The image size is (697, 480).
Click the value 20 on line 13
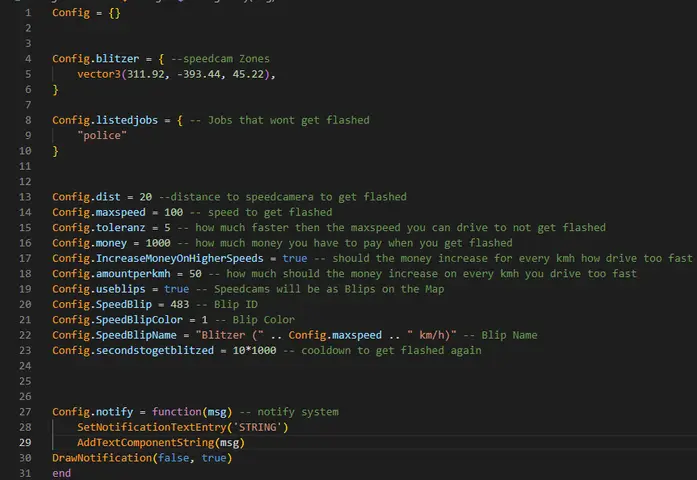coord(145,197)
